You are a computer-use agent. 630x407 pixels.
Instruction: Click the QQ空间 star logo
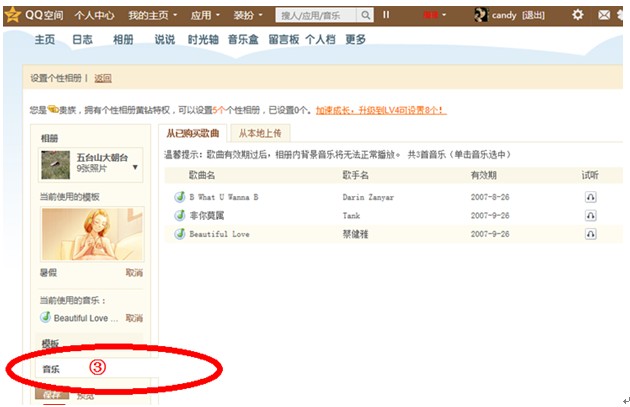pyautogui.click(x=13, y=15)
